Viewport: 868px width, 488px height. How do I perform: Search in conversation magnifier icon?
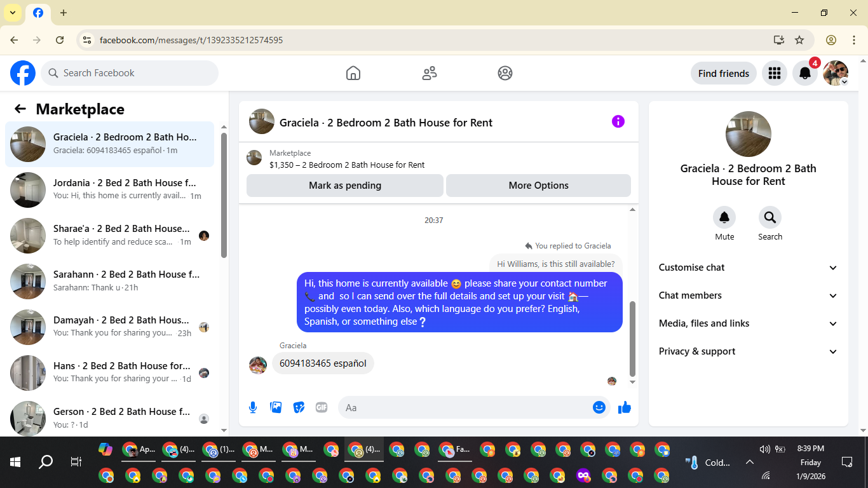[x=770, y=218]
